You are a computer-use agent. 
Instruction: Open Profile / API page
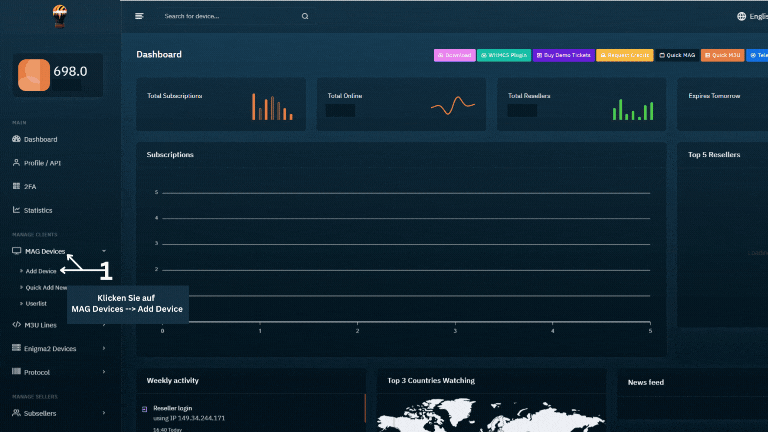click(42, 162)
